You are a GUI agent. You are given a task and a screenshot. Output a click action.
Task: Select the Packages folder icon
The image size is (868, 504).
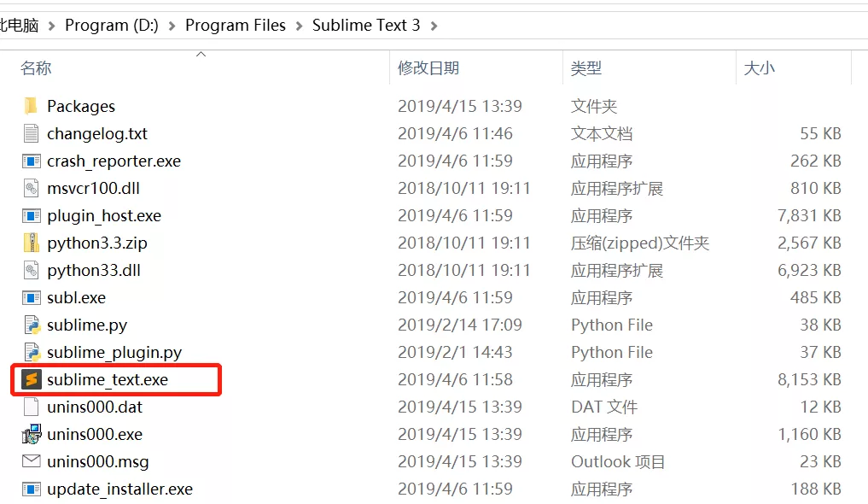coord(31,106)
